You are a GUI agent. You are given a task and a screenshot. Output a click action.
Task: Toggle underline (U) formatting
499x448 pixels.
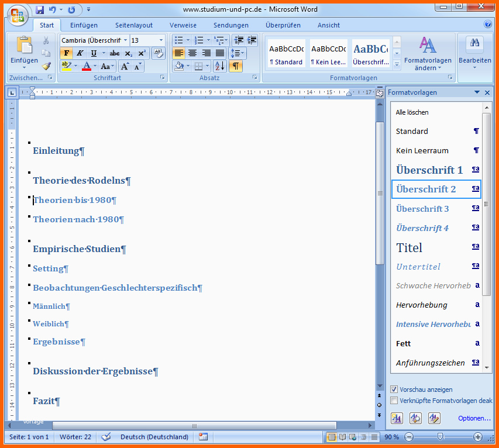[94, 53]
